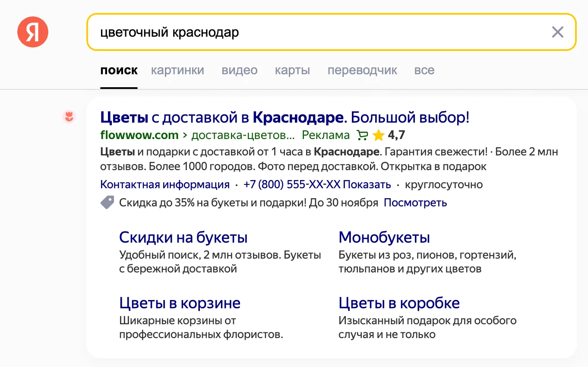Open the Посмотреть promo link
Image resolution: width=588 pixels, height=367 pixels.
click(x=415, y=202)
